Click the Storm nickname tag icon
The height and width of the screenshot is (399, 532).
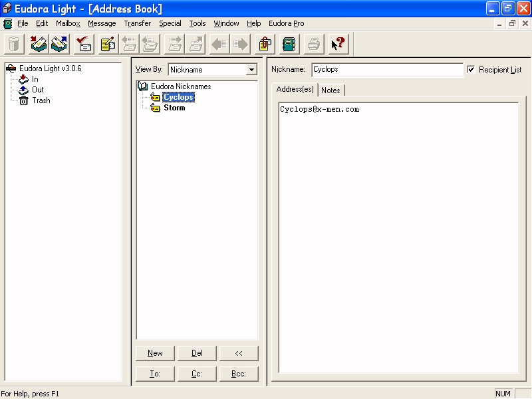click(x=155, y=108)
